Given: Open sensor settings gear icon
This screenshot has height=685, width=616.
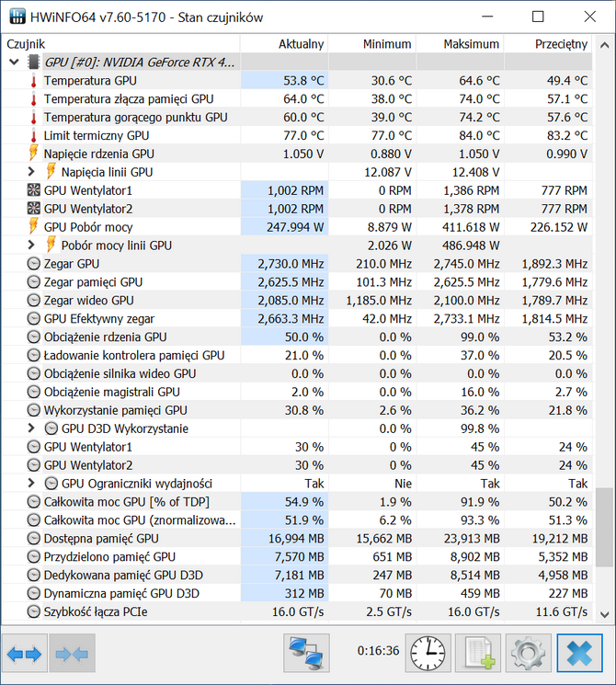Looking at the screenshot, I should click(528, 654).
